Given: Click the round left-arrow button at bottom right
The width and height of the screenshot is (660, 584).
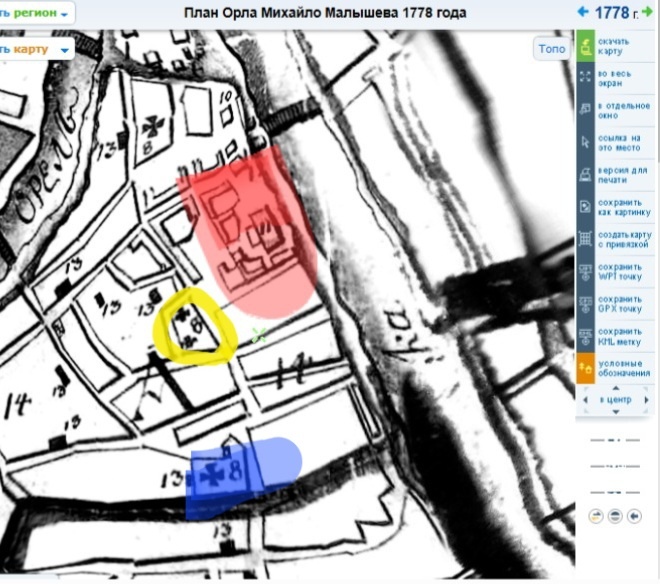Looking at the screenshot, I should click(634, 516).
